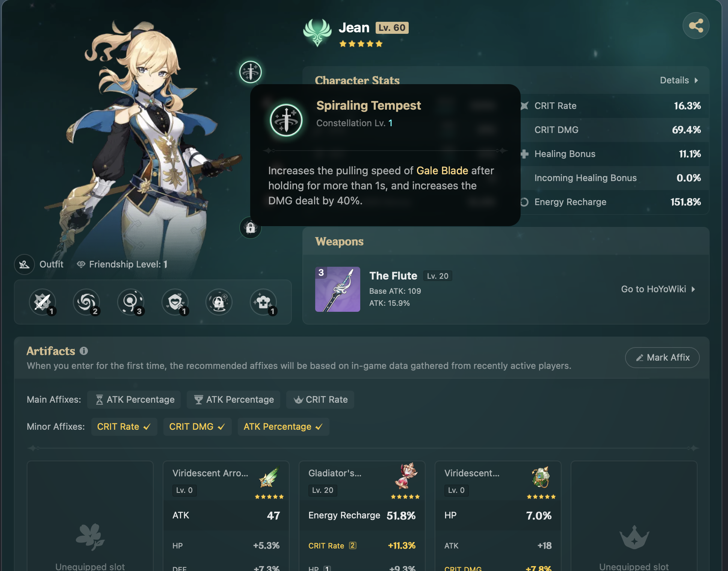Click the share icon button
728x571 pixels.
click(696, 26)
